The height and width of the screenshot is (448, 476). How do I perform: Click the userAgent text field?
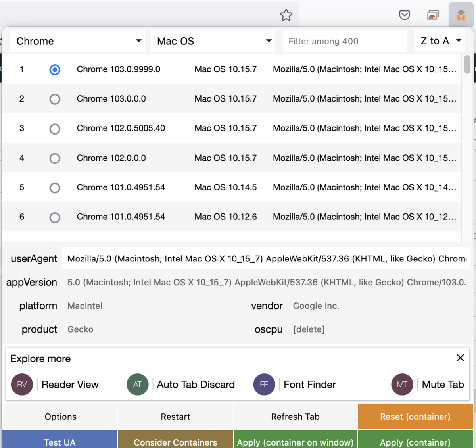[x=266, y=259]
